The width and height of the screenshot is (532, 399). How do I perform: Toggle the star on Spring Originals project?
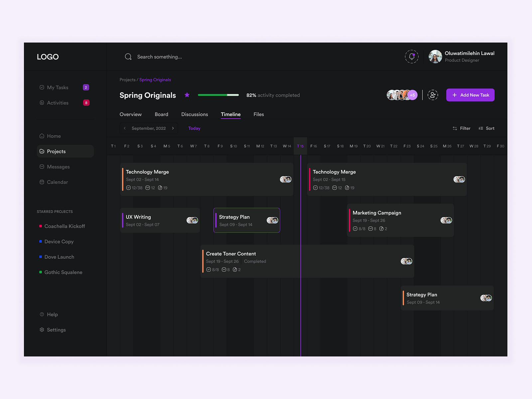[x=187, y=95]
